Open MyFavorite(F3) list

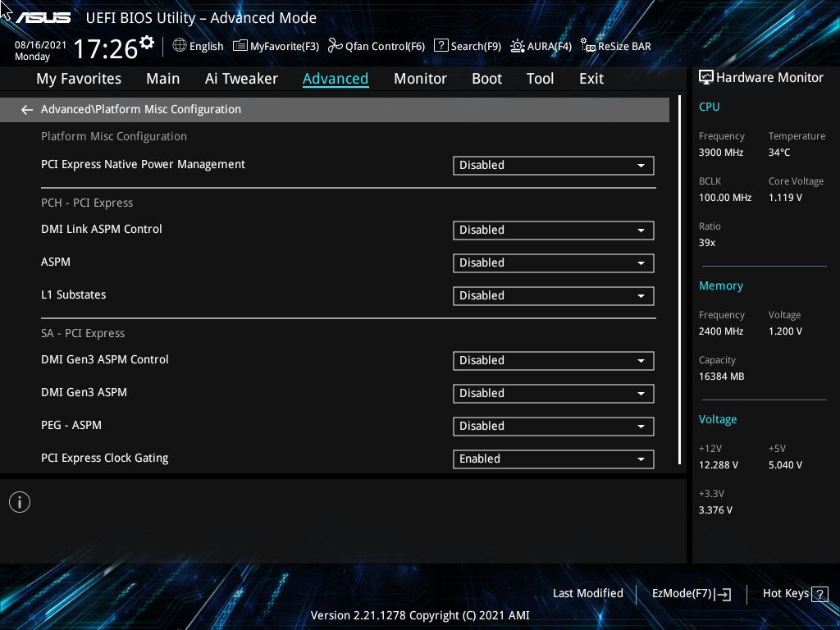pos(276,46)
